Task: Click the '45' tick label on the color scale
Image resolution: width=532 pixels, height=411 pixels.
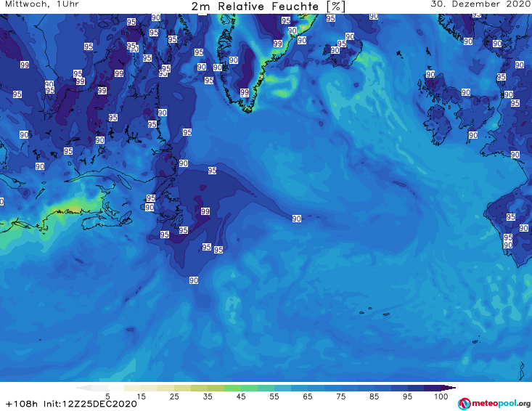Action: (x=241, y=396)
